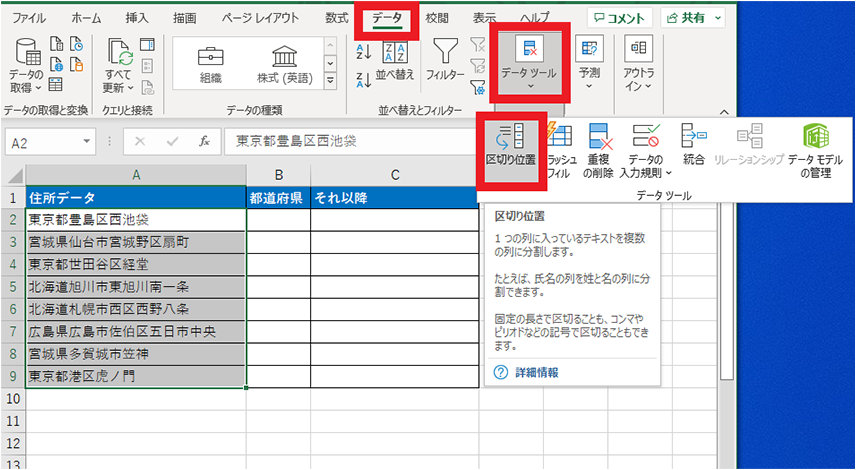Viewport: 856px width, 470px height.
Task: Click the Recent Sources clock file icon
Action: [77, 45]
